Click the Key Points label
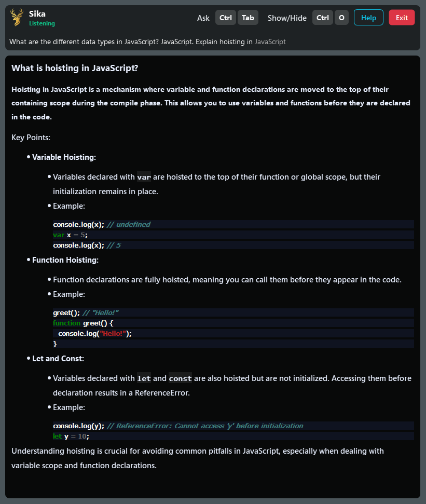This screenshot has width=426, height=504. pos(31,138)
